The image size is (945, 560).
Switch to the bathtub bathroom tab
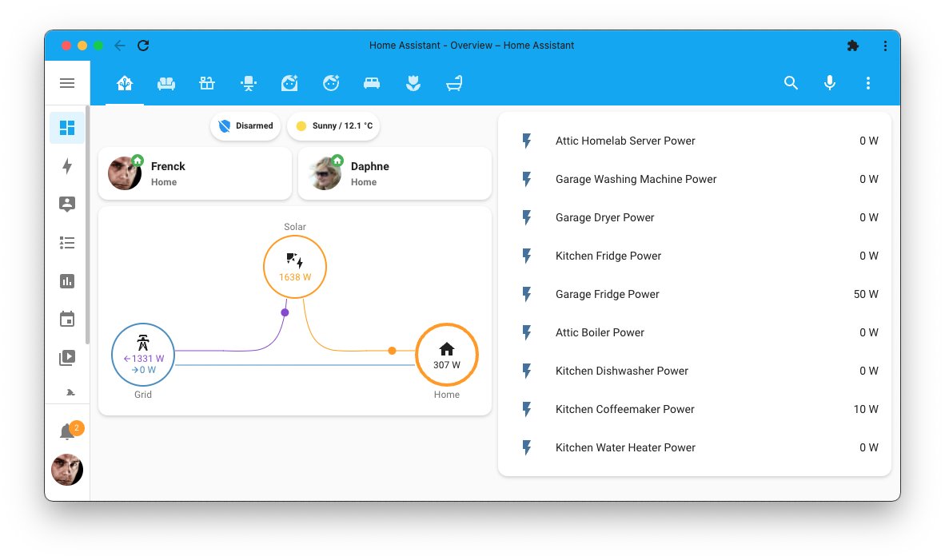pyautogui.click(x=454, y=83)
